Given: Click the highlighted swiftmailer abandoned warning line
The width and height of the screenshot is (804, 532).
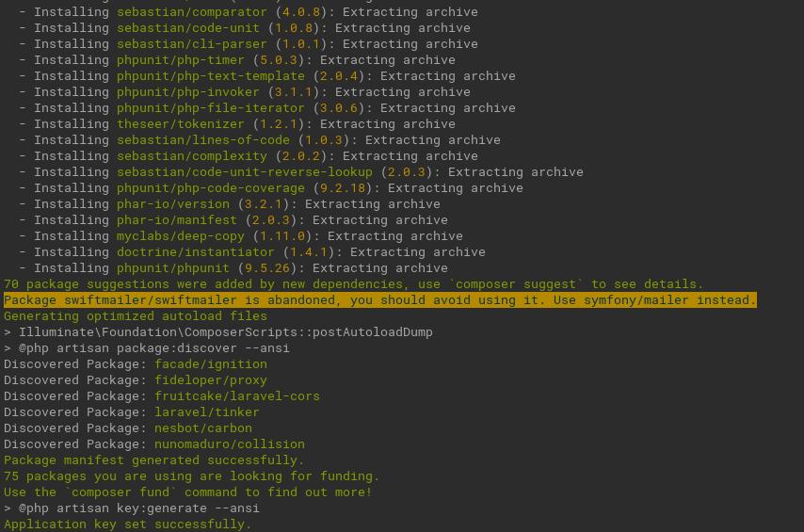Looking at the screenshot, I should (380, 300).
